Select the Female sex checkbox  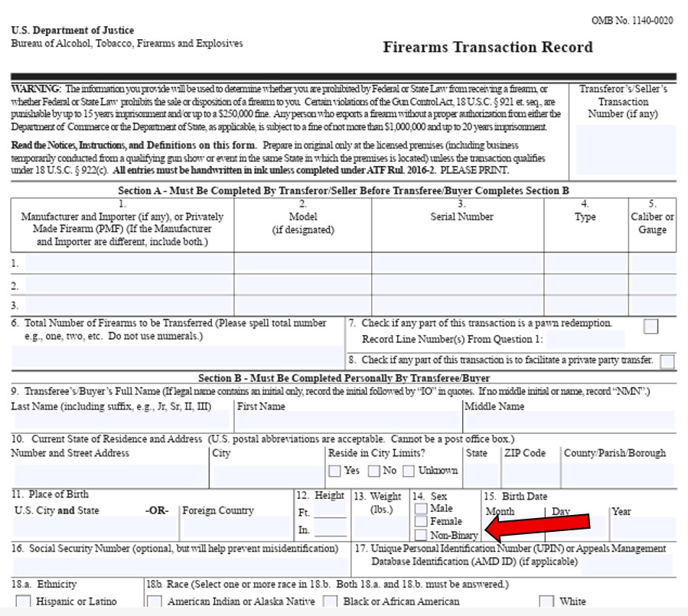(x=421, y=522)
